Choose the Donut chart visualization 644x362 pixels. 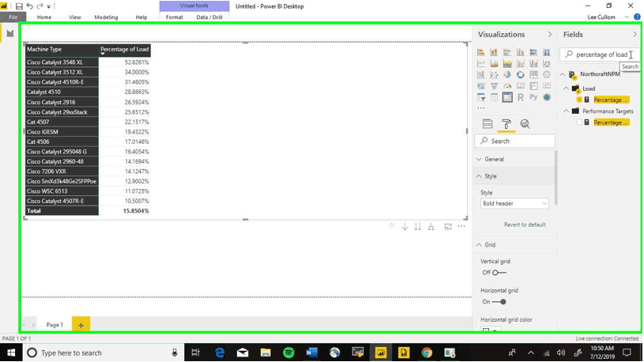[521, 75]
